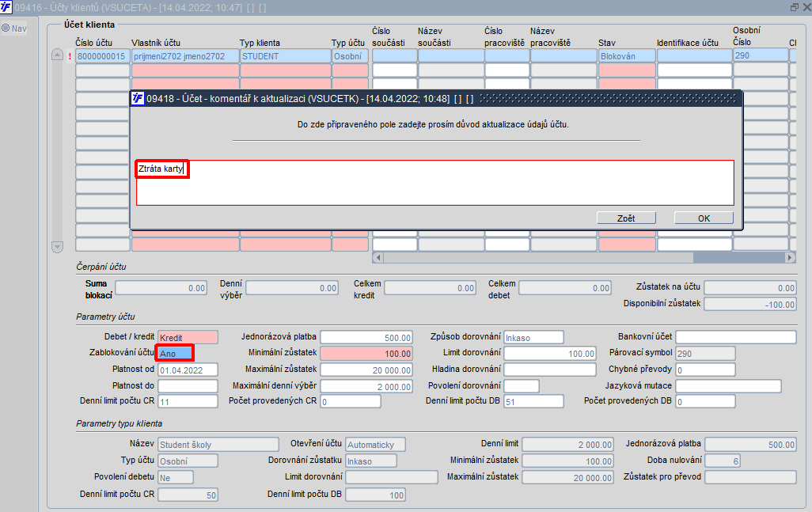Image resolution: width=812 pixels, height=512 pixels.
Task: Click Osobní číslo cell with 290
Action: click(761, 55)
